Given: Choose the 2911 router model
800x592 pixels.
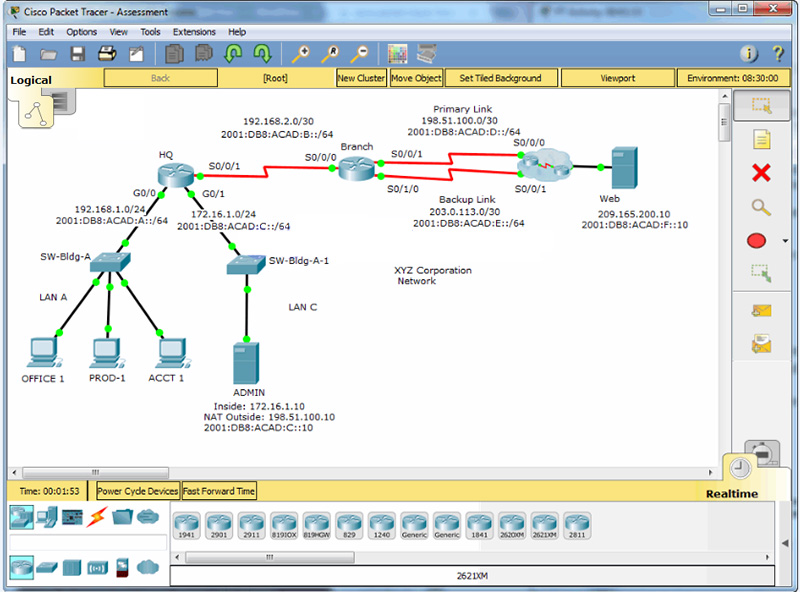Looking at the screenshot, I should [x=252, y=526].
